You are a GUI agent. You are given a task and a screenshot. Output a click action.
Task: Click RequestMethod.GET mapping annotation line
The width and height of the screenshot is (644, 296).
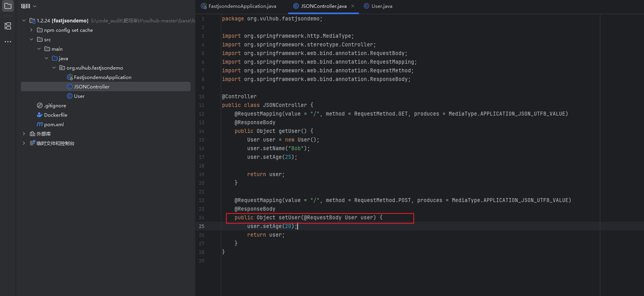[402, 114]
